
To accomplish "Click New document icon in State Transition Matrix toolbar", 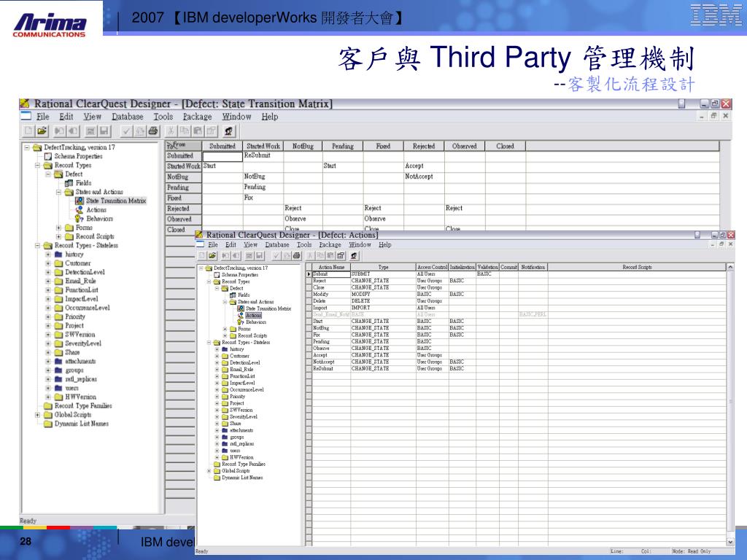I will coord(29,131).
